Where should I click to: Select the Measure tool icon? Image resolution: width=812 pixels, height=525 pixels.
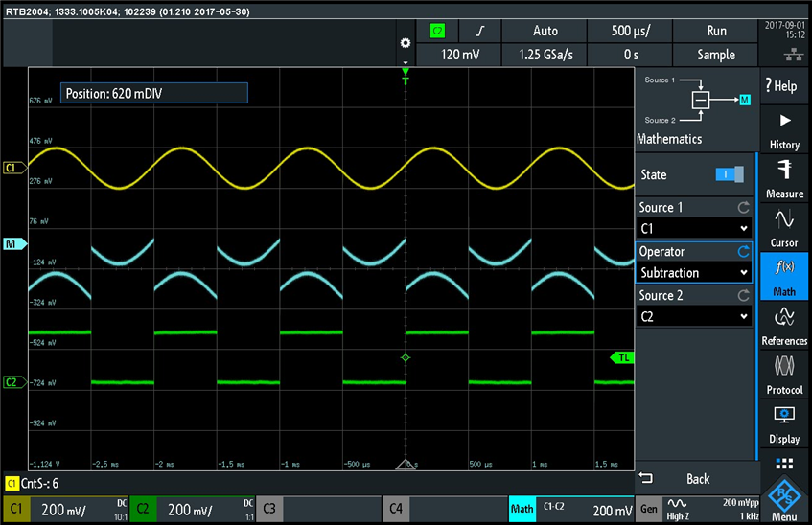point(783,179)
